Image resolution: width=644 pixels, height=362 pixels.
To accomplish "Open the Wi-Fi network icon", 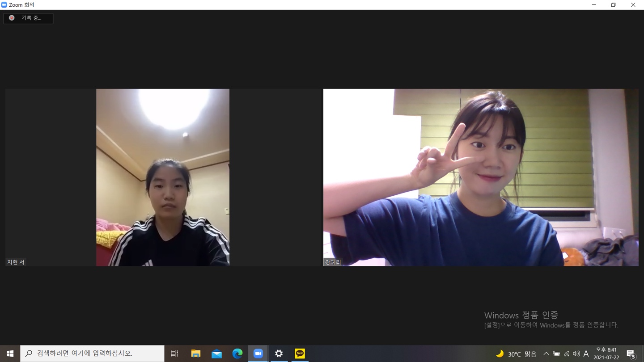I will [567, 354].
